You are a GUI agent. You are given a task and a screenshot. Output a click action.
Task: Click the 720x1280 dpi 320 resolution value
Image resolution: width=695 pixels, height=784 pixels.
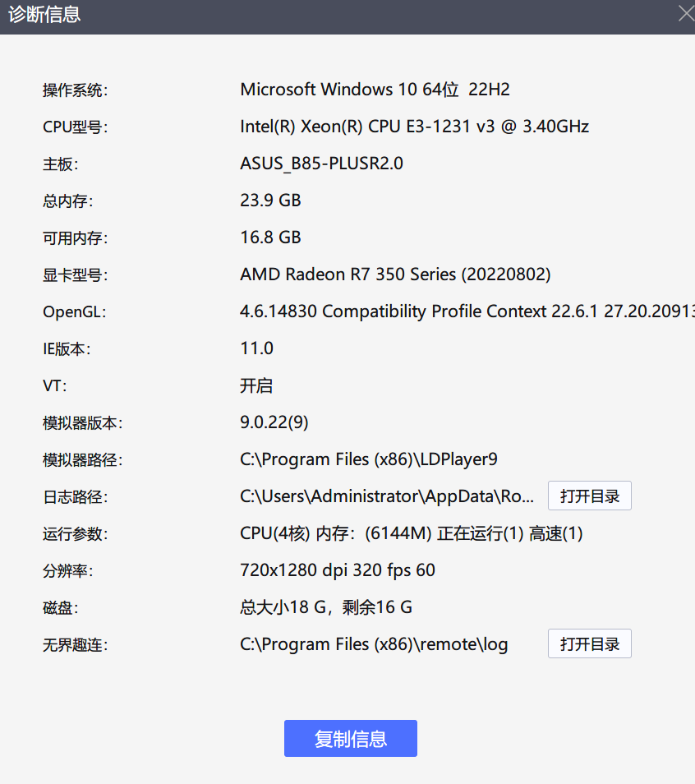point(338,570)
